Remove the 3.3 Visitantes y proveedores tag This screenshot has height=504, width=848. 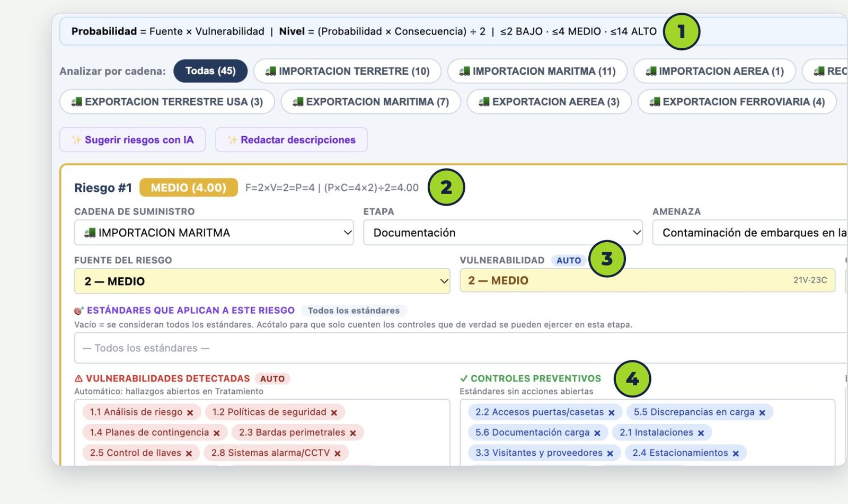coord(610,453)
